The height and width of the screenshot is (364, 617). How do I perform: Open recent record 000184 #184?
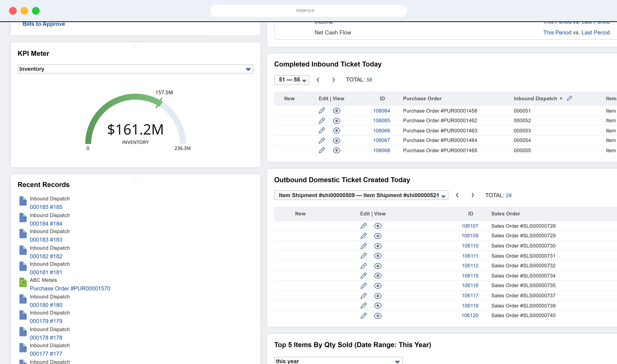click(46, 224)
